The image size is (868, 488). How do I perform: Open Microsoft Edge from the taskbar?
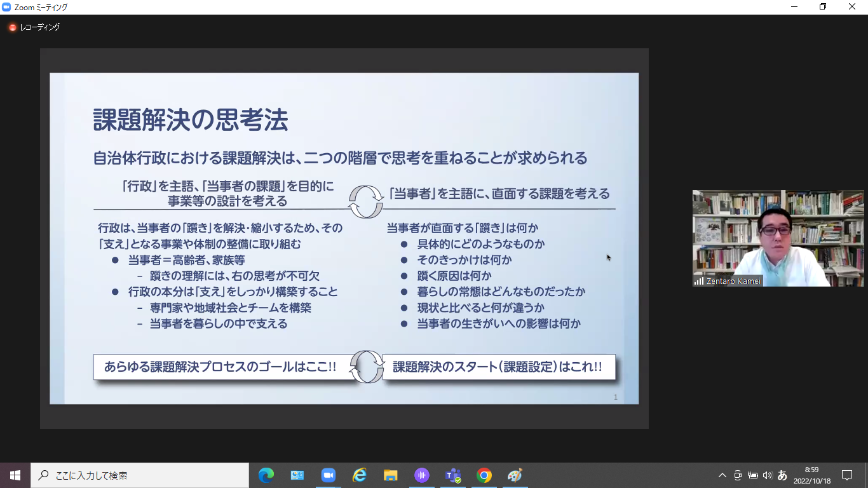tap(266, 475)
